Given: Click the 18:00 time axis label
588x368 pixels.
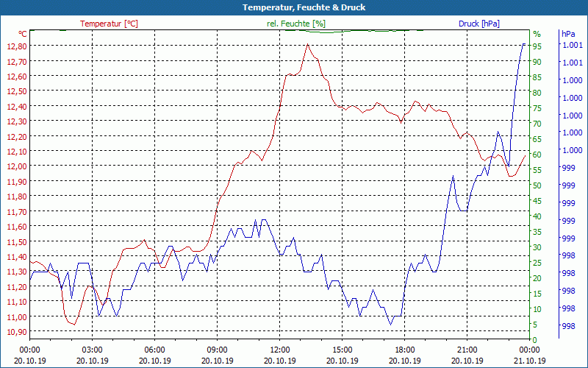Looking at the screenshot, I should coord(405,350).
